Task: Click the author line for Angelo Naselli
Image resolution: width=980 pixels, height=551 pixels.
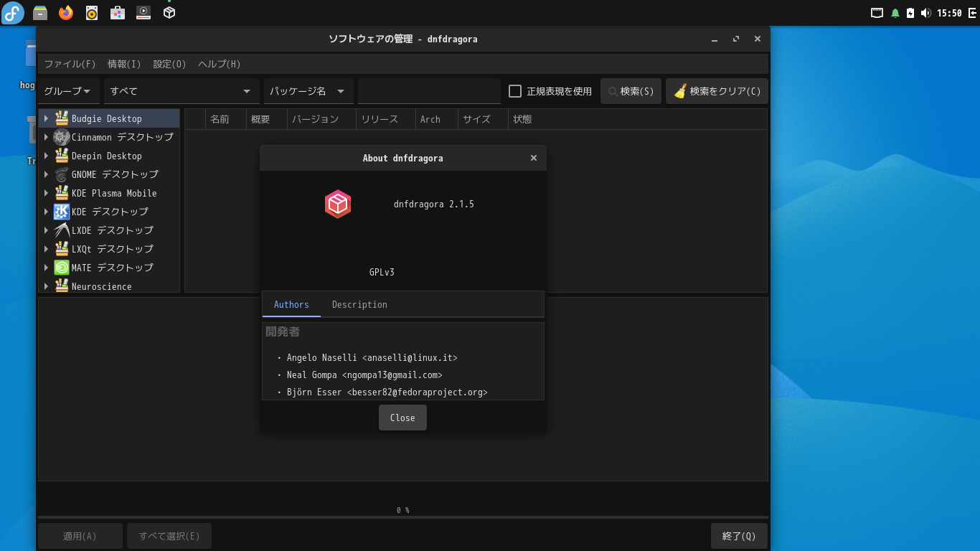Action: pyautogui.click(x=372, y=357)
